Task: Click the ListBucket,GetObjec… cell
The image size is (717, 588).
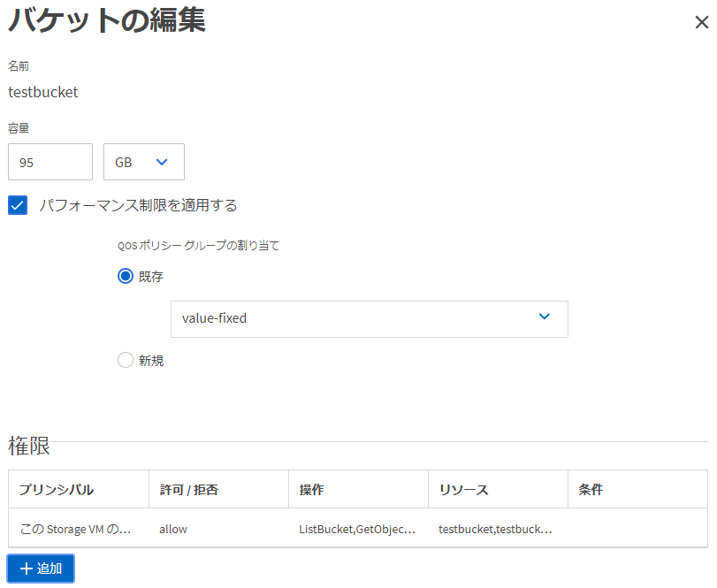Action: pyautogui.click(x=359, y=529)
